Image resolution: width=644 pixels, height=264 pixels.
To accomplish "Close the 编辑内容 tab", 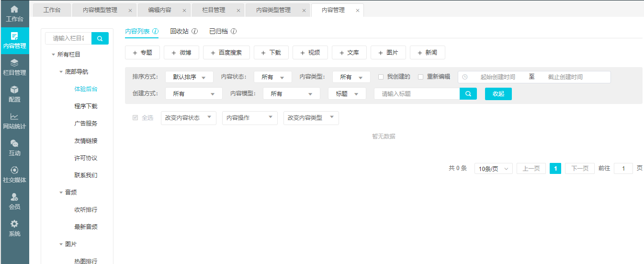I will (184, 10).
